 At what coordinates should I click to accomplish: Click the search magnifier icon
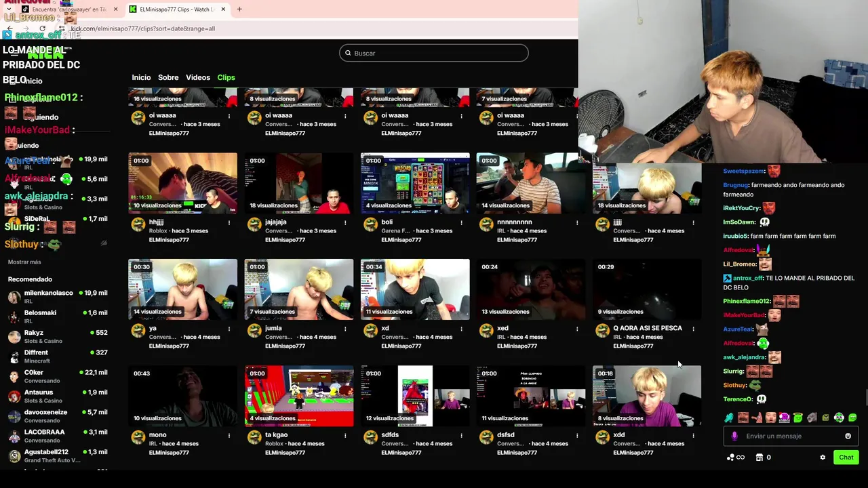coord(348,53)
